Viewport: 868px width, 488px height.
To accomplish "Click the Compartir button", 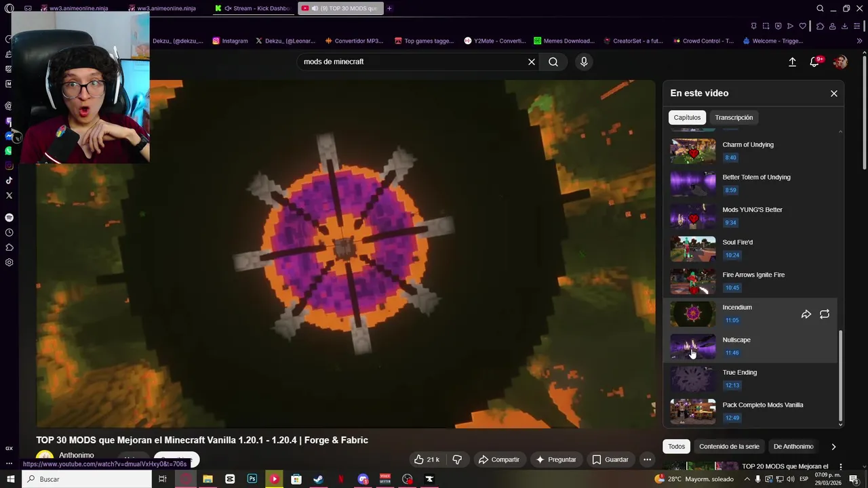I will pos(498,460).
